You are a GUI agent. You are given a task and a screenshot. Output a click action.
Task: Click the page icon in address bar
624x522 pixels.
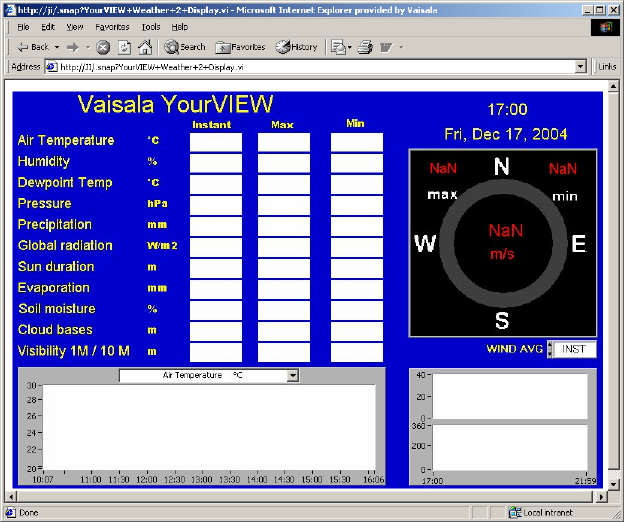pos(52,67)
